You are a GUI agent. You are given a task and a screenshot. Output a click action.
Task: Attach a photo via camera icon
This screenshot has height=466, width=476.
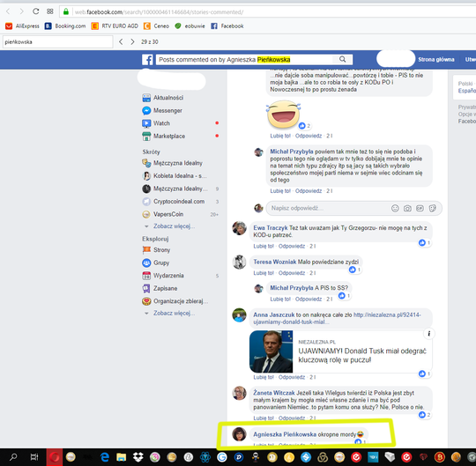click(407, 208)
